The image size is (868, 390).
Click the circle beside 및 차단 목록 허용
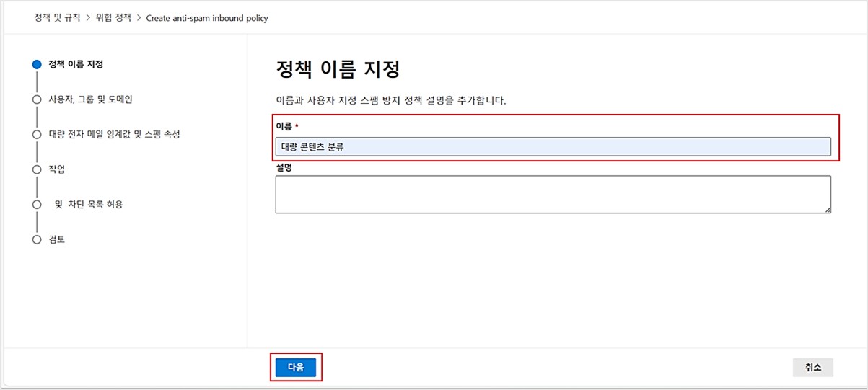(37, 205)
